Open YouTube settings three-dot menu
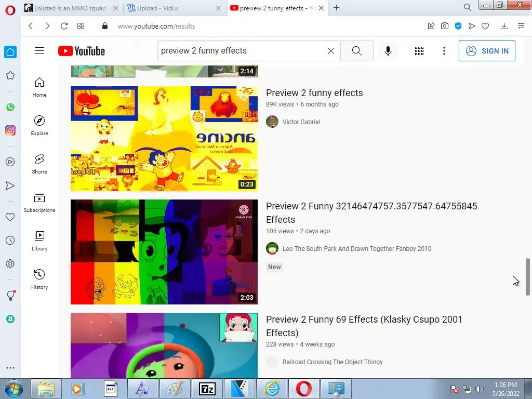This screenshot has height=399, width=532. point(444,51)
